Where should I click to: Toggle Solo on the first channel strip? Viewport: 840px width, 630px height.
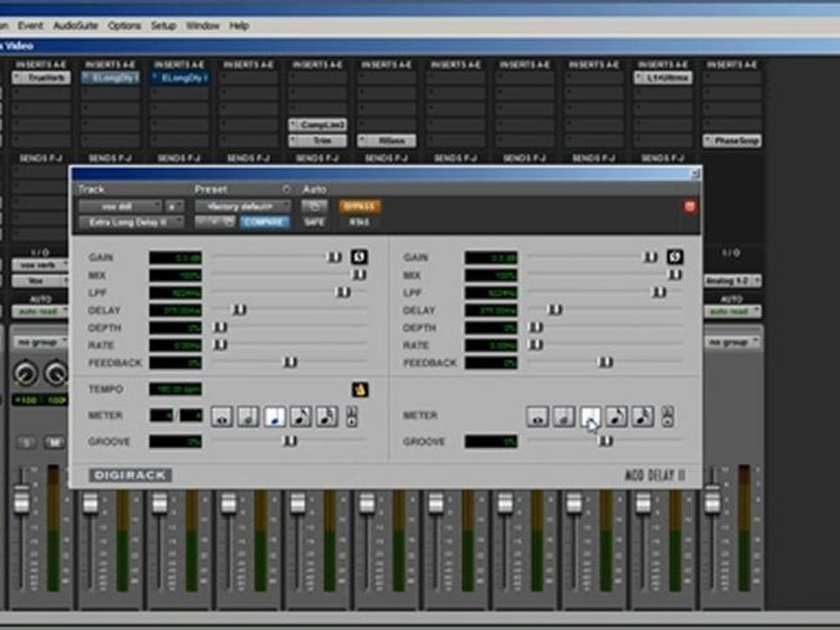(26, 443)
